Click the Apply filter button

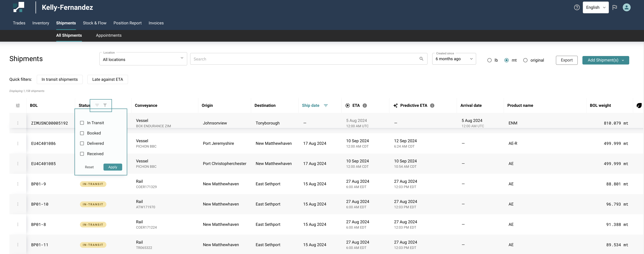pyautogui.click(x=113, y=167)
